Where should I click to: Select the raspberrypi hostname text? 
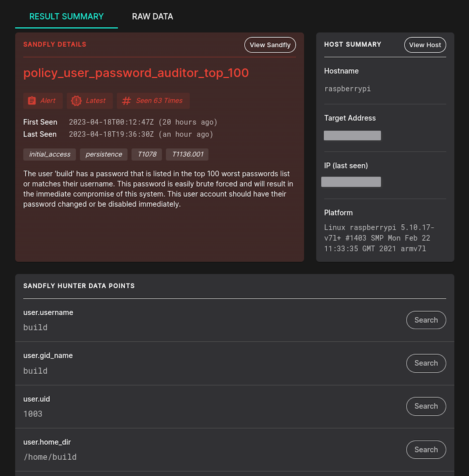tap(347, 89)
